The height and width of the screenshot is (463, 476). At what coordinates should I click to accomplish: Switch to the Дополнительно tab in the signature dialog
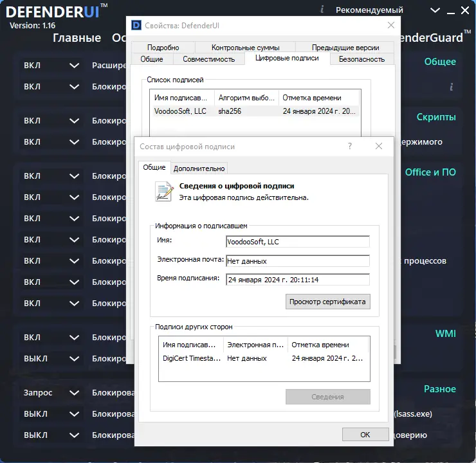tap(199, 168)
